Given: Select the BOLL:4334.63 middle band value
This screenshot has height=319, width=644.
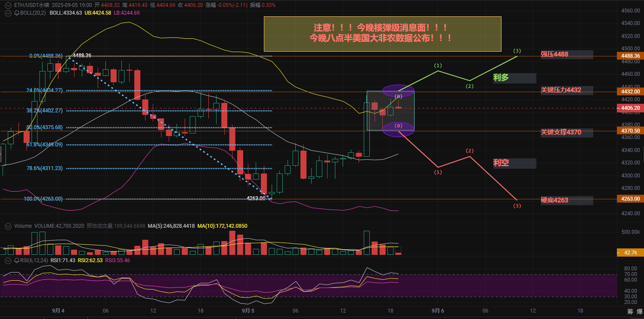Looking at the screenshot, I should [65, 13].
